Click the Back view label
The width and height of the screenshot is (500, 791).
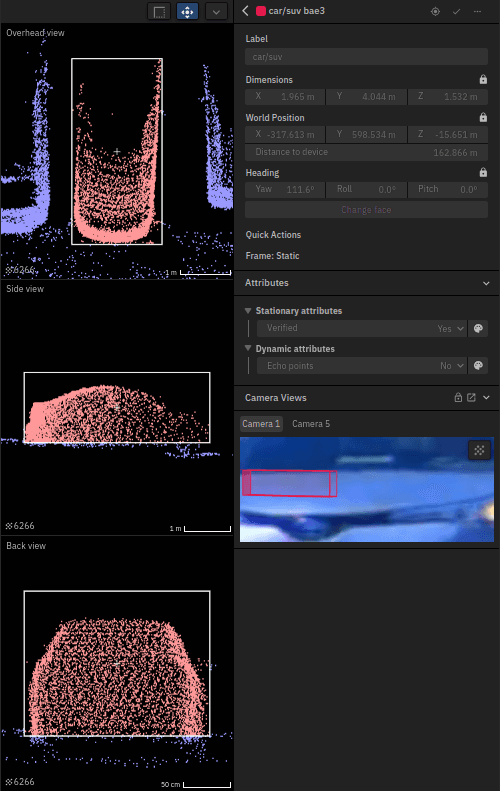coord(26,546)
